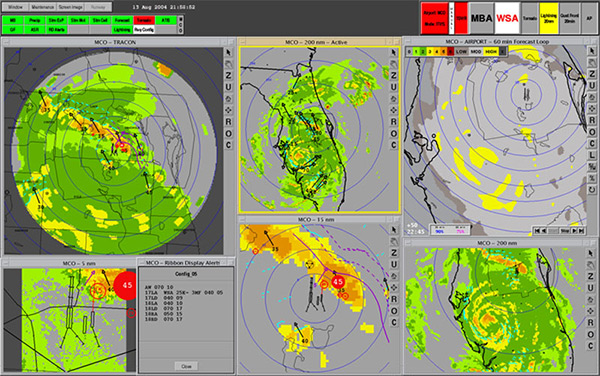Open the Runway menu

(98, 7)
